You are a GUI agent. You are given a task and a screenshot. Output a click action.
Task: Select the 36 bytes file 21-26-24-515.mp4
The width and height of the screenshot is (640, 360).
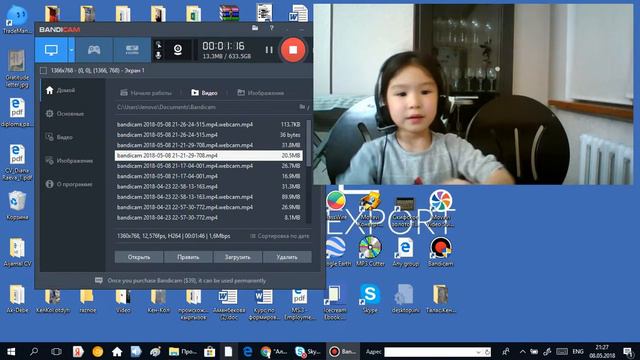(x=209, y=135)
